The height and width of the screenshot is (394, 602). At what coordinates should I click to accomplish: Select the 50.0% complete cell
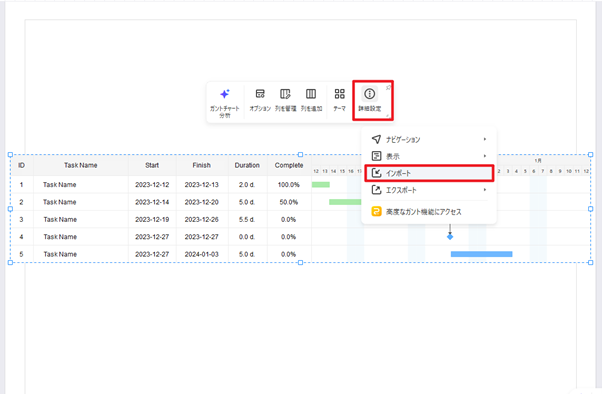[289, 202]
